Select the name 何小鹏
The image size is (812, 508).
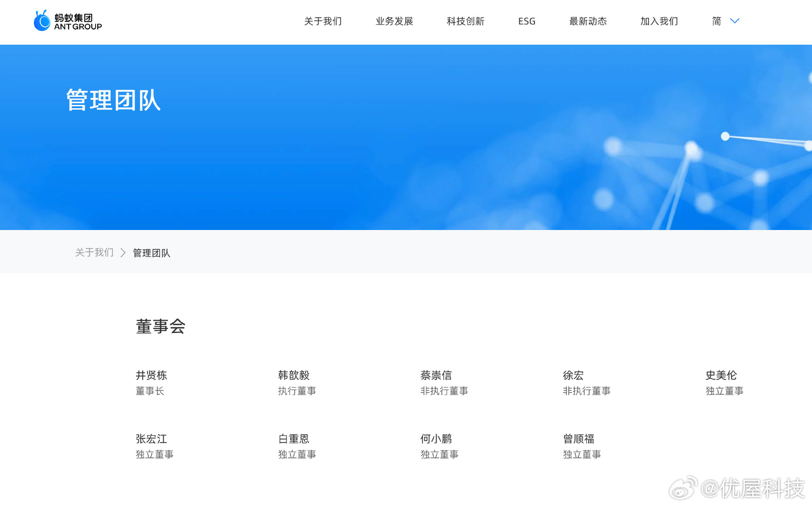[436, 439]
